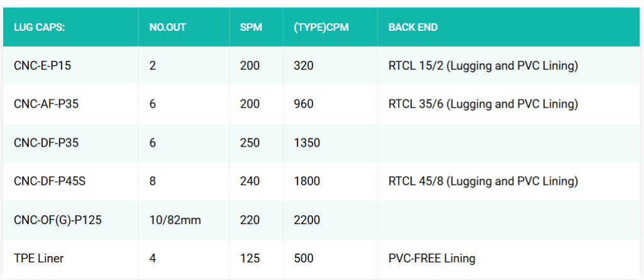Click the 1800 CPM value
The image size is (644, 280).
[307, 181]
